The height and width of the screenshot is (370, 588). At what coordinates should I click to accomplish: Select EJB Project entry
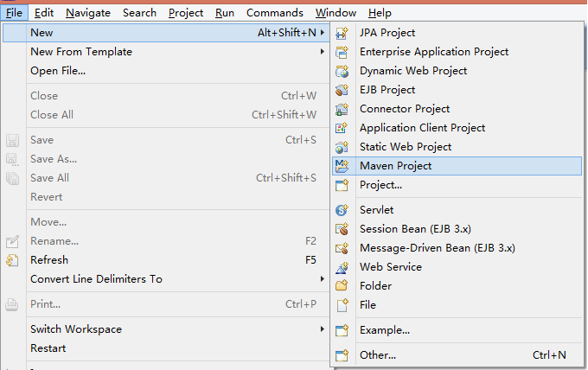click(457, 90)
